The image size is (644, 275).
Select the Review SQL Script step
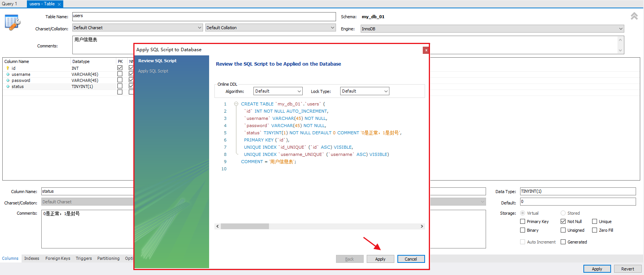click(x=157, y=61)
